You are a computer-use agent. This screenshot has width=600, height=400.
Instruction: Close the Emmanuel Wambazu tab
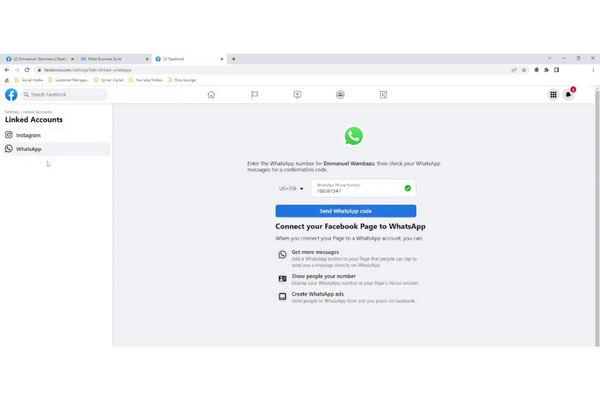(x=72, y=59)
